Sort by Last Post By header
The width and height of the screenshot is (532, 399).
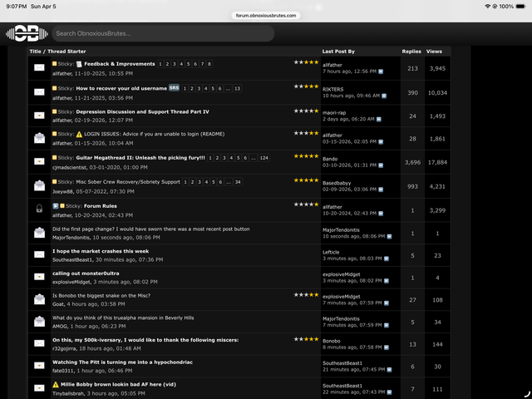tap(338, 52)
